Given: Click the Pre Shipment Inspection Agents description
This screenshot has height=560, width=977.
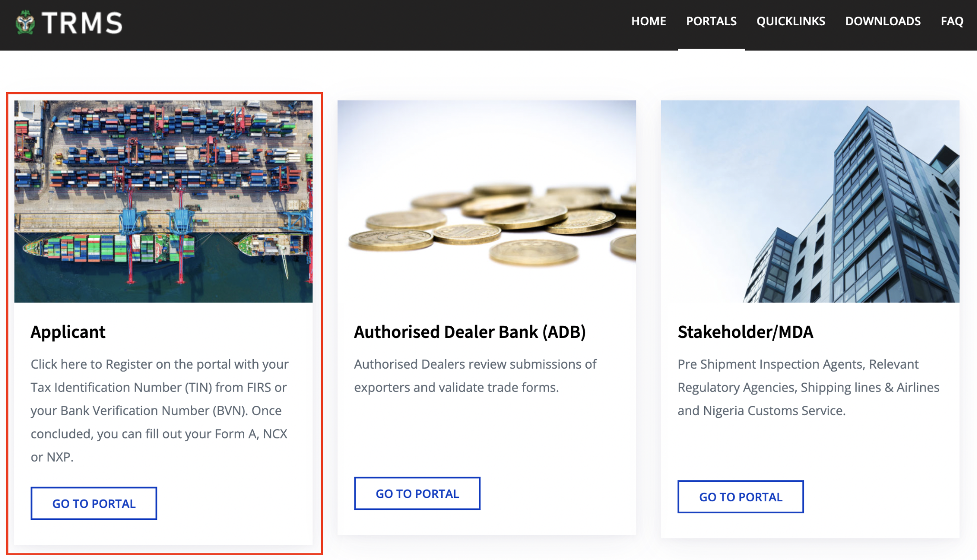Looking at the screenshot, I should coord(808,387).
